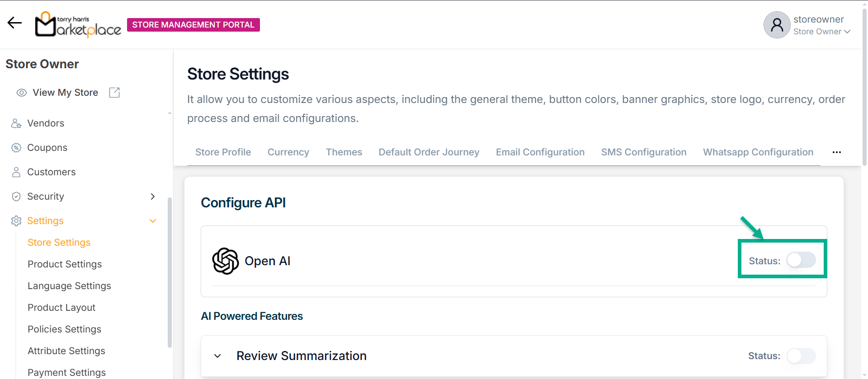The image size is (868, 379).
Task: Click the Customers sidebar icon
Action: (16, 172)
